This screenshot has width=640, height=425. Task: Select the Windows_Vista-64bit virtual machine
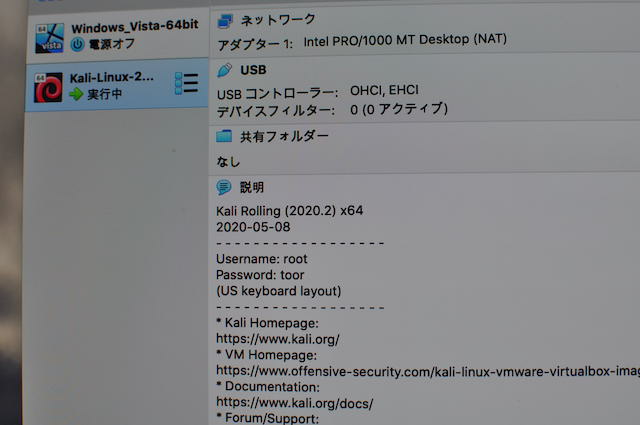tap(118, 36)
